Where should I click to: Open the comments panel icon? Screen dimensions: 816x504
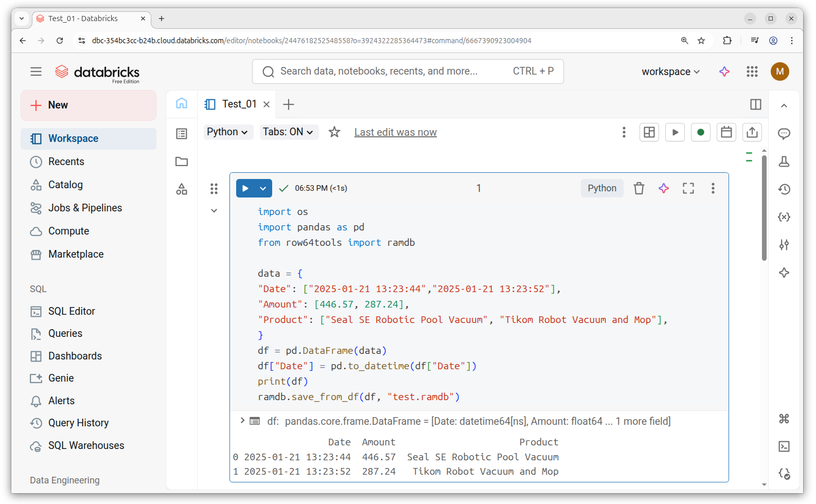(784, 134)
